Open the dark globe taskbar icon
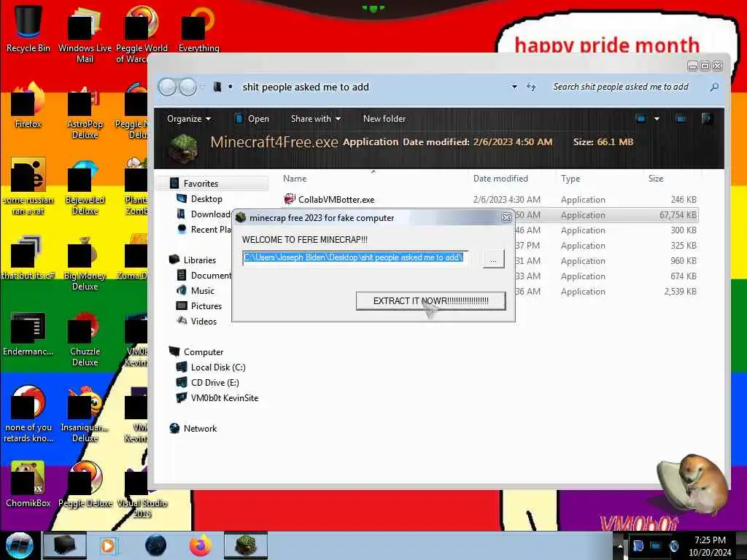 (x=155, y=545)
